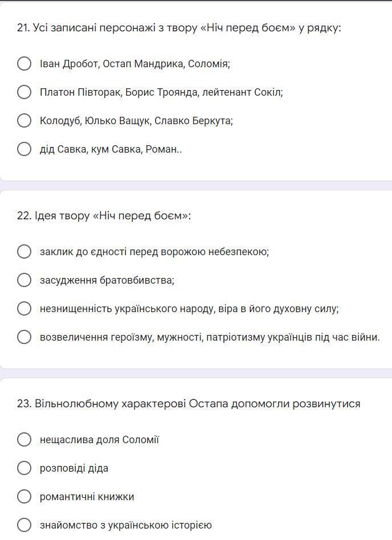Pick 'незнищенність українського народу' answer

click(24, 308)
